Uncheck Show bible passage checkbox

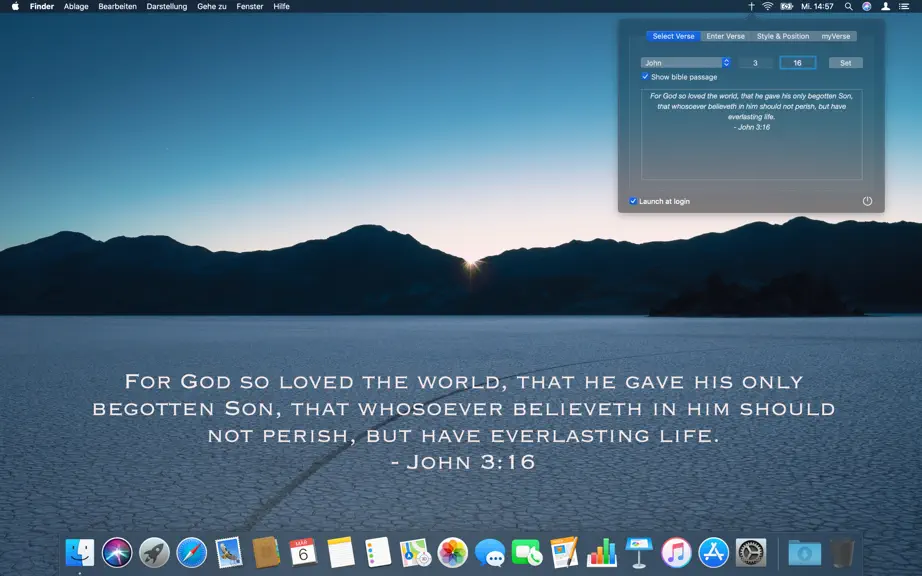pyautogui.click(x=645, y=76)
